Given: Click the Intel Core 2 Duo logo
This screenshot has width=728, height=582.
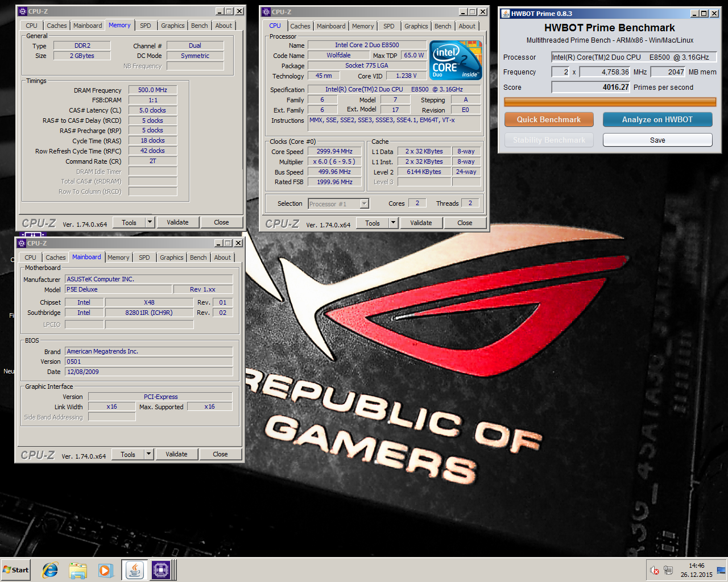Looking at the screenshot, I should point(456,60).
